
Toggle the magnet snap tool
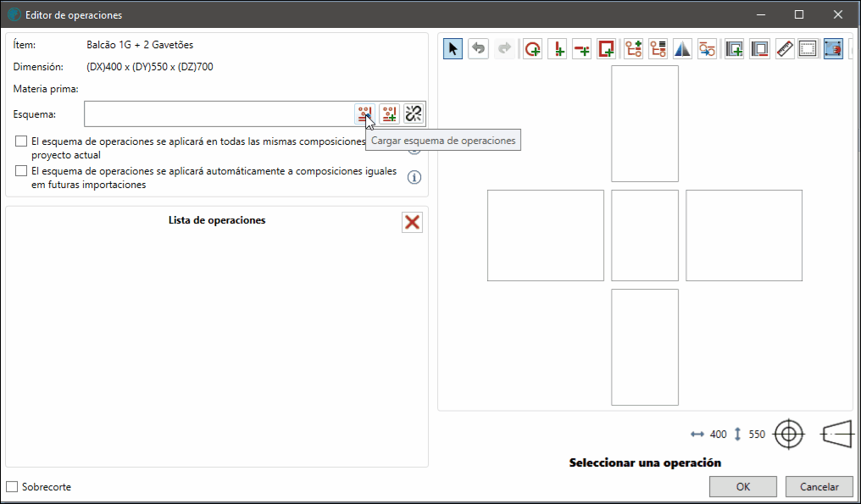click(x=834, y=49)
